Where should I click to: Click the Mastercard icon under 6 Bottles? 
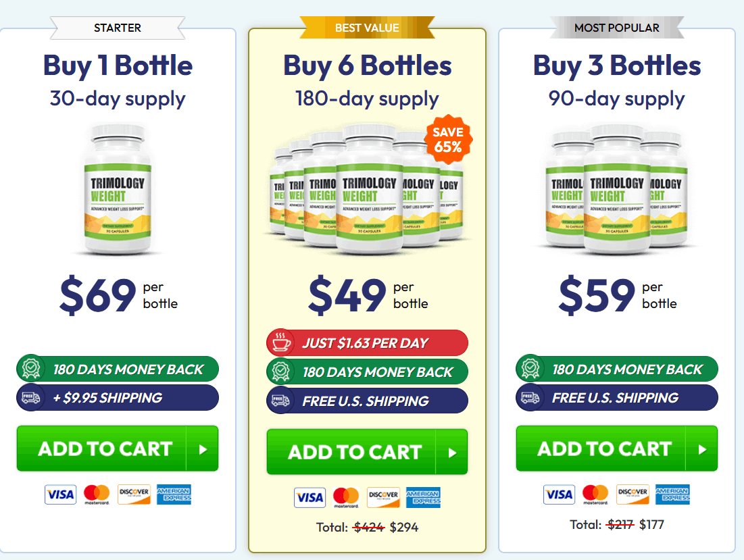(x=346, y=498)
